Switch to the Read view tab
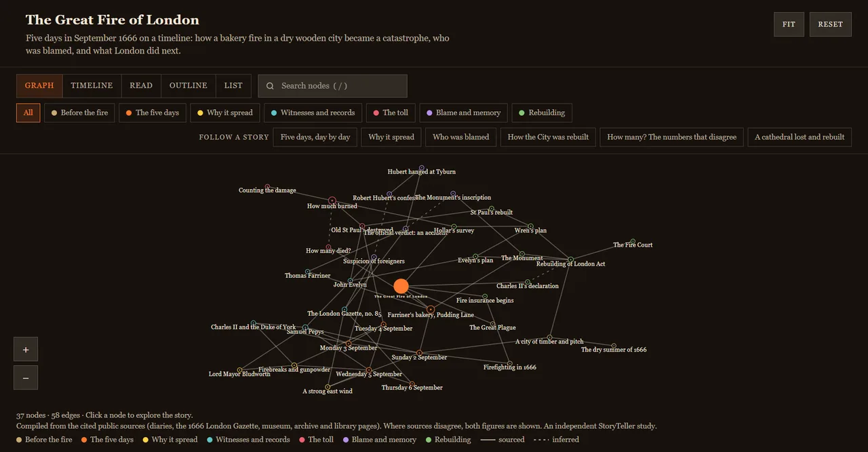868x452 pixels. point(141,86)
